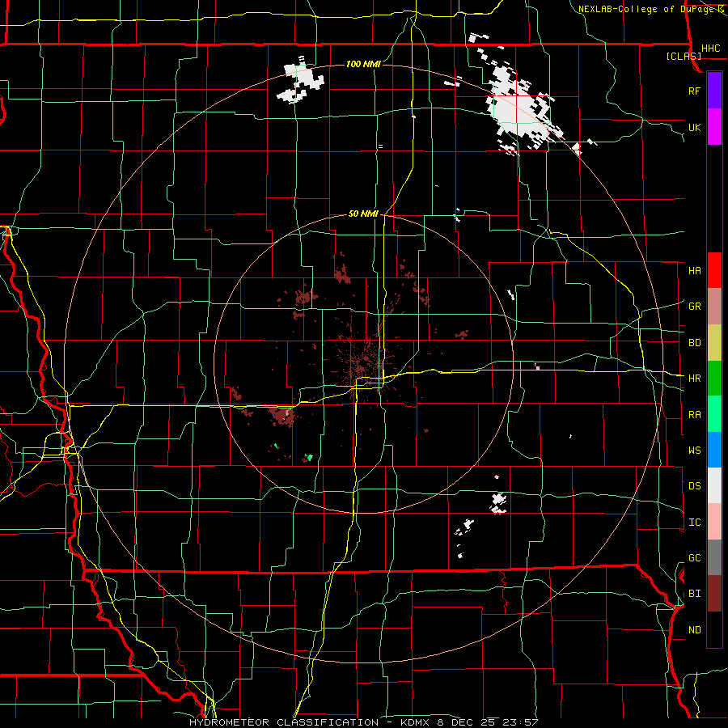Image resolution: width=728 pixels, height=728 pixels.
Task: Click the HHC product label
Action: click(x=711, y=49)
